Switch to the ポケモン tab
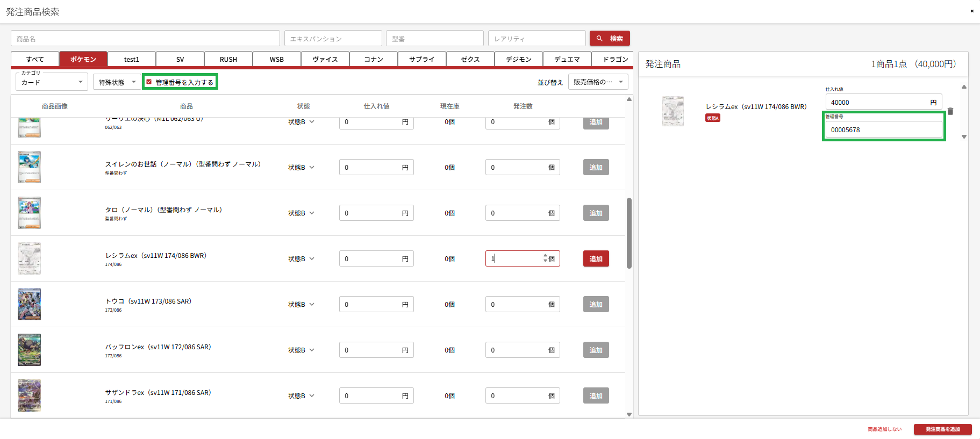980x439 pixels. click(83, 59)
